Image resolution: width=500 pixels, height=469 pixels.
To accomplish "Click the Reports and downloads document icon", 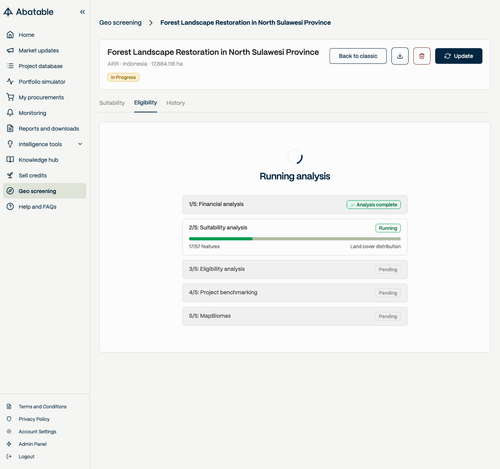I will pyautogui.click(x=10, y=128).
